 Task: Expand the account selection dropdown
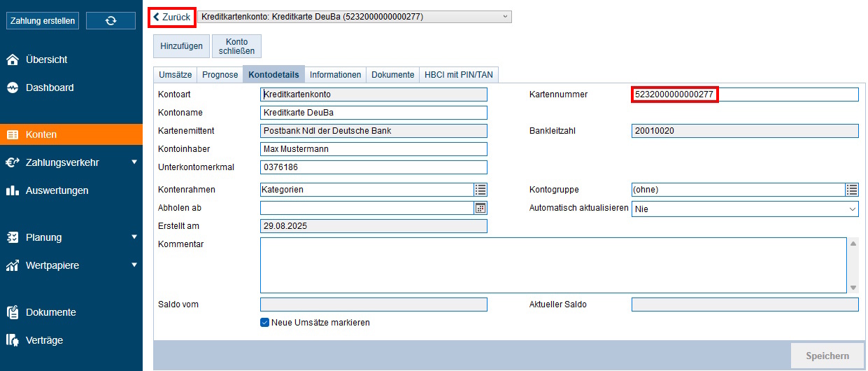pos(505,17)
